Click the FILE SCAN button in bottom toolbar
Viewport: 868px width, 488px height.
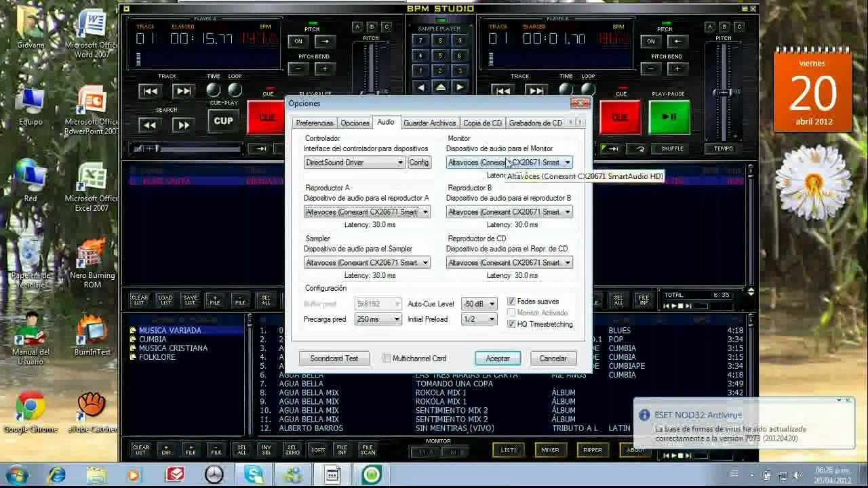pos(368,449)
